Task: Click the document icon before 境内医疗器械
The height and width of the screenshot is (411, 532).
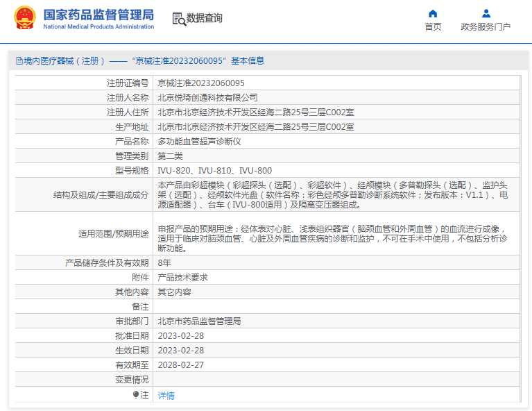Action: tap(19, 61)
